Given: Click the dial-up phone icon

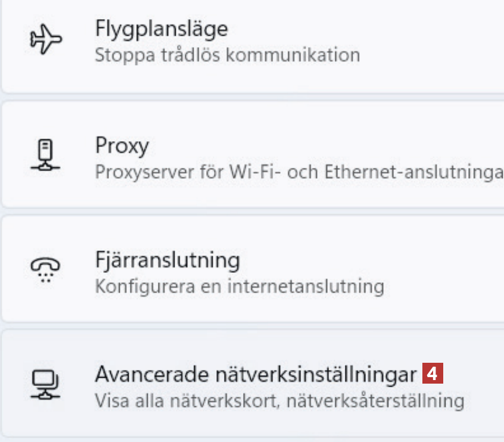Looking at the screenshot, I should (x=46, y=270).
